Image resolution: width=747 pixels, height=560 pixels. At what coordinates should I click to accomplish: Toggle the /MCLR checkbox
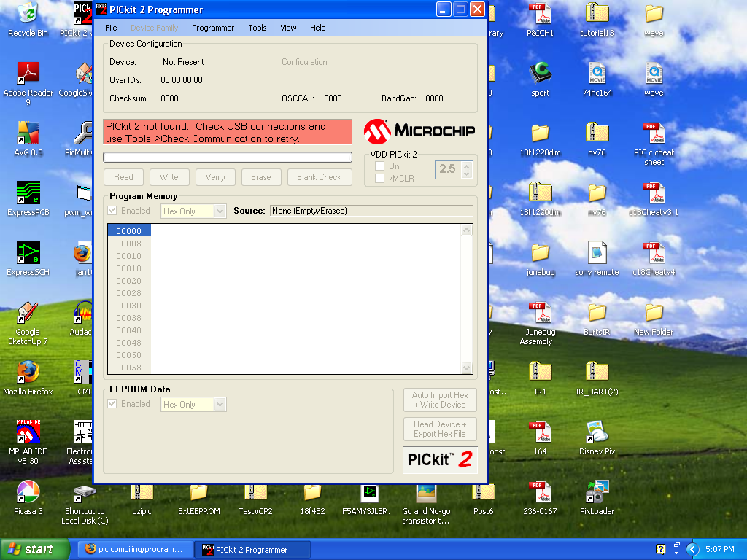coord(379,178)
